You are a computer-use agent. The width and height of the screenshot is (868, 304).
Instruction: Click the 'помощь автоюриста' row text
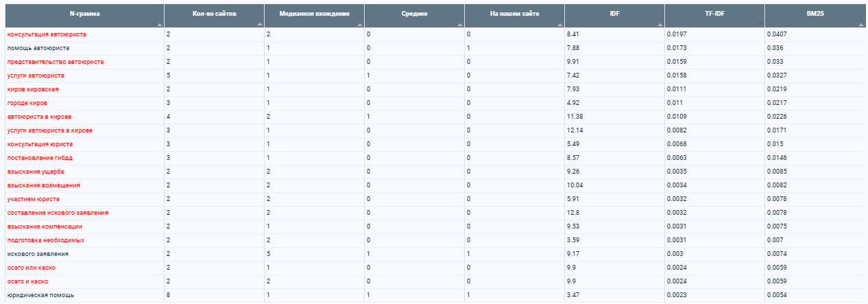click(38, 48)
